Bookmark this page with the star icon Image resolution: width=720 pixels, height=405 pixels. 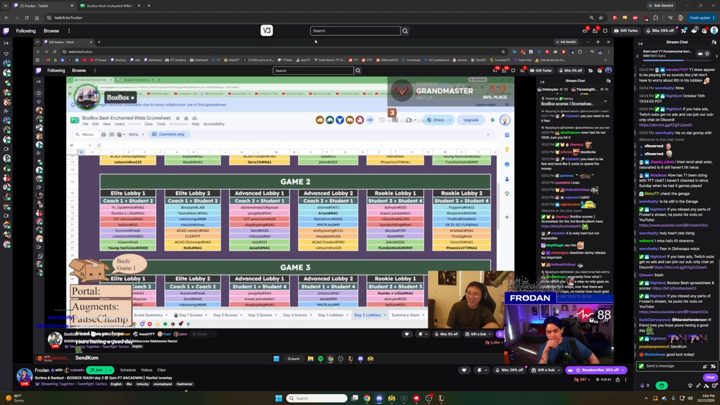coord(601,18)
